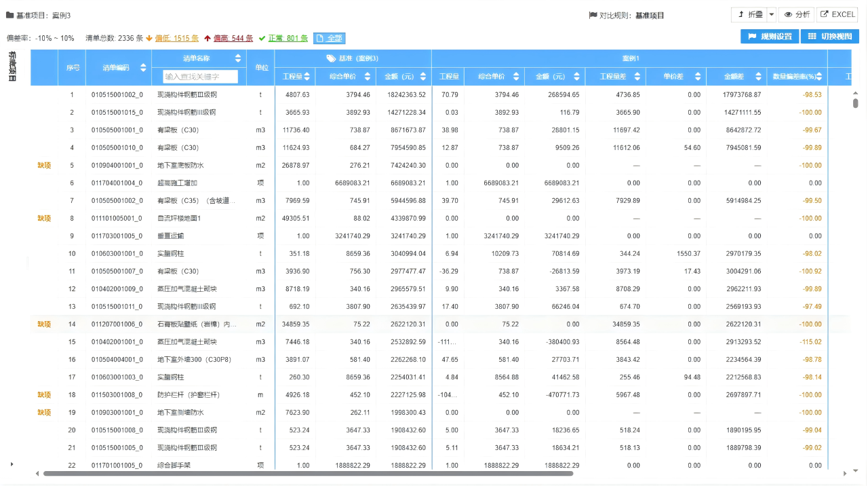The image size is (868, 486).
Task: Click 工程量 value 49305.51 in row 8
Action: [295, 219]
